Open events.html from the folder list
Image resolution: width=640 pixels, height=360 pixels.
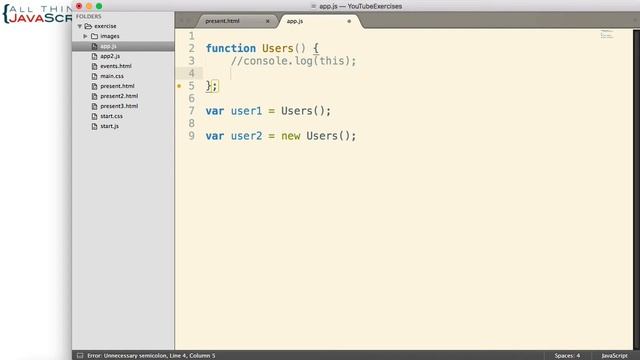point(116,66)
